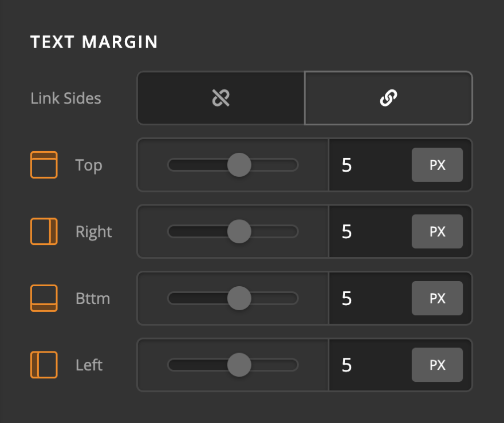Open the PX unit selector for Top
The height and width of the screenshot is (423, 504).
(437, 165)
